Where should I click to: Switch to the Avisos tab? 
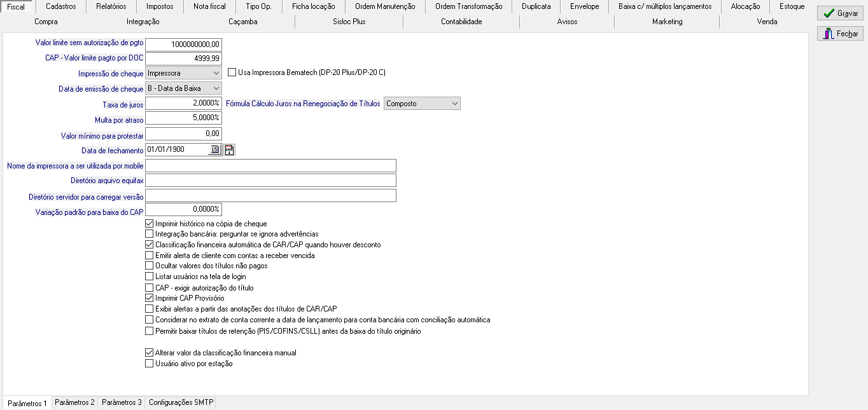(567, 22)
